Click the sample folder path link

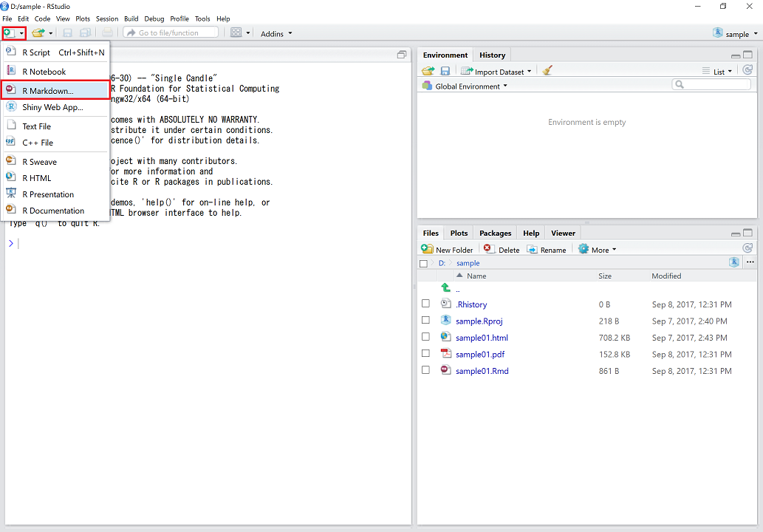[x=468, y=263]
